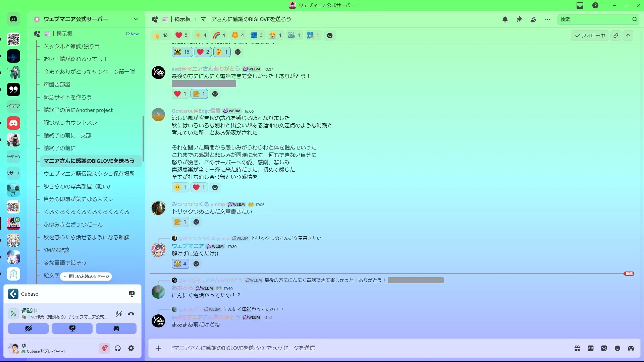Open the more options ellipsis menu

[547, 19]
